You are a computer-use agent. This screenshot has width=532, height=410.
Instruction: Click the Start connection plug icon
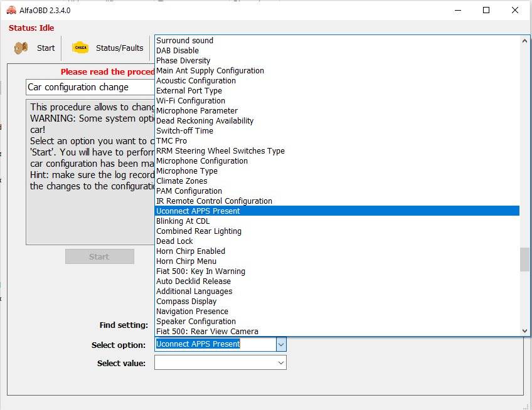point(21,48)
